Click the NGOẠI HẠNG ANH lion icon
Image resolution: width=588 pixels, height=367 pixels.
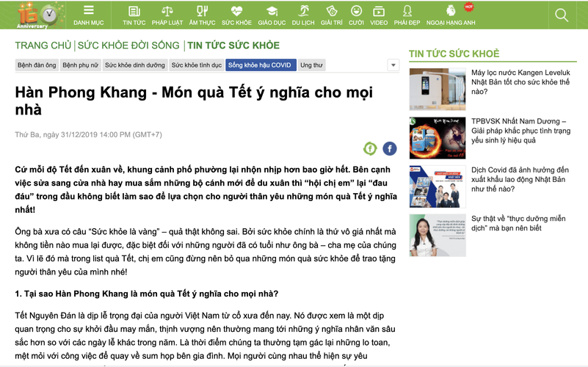pos(451,11)
